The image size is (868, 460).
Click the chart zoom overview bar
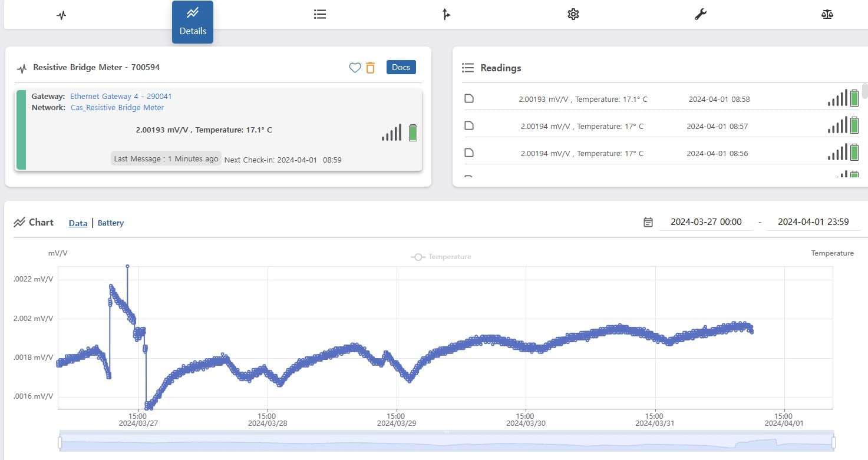point(446,442)
